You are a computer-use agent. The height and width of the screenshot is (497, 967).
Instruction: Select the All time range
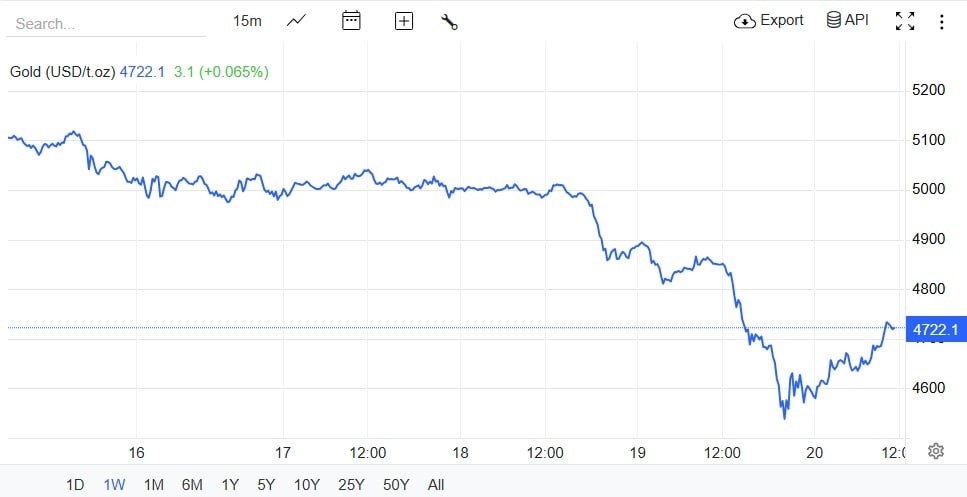point(436,485)
